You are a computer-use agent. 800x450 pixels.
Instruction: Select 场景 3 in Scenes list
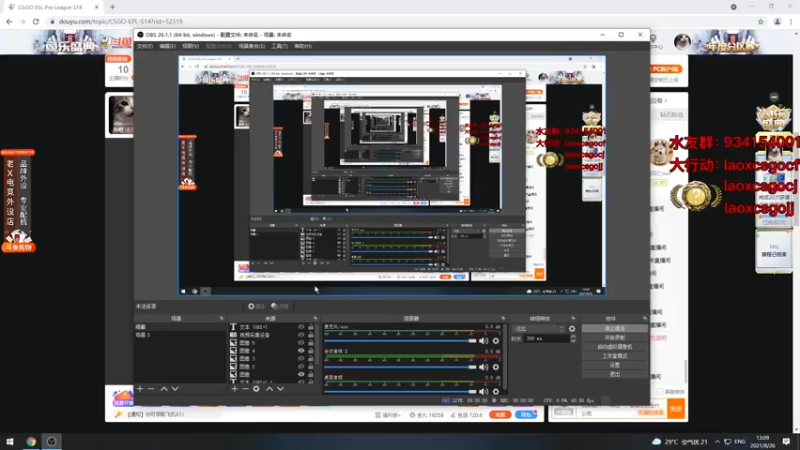[x=180, y=335]
